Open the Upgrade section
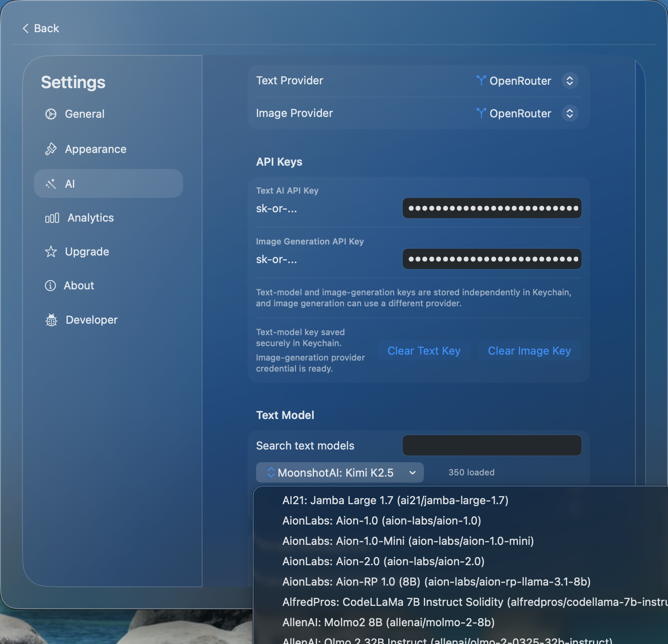Image resolution: width=668 pixels, height=644 pixels. click(109, 252)
